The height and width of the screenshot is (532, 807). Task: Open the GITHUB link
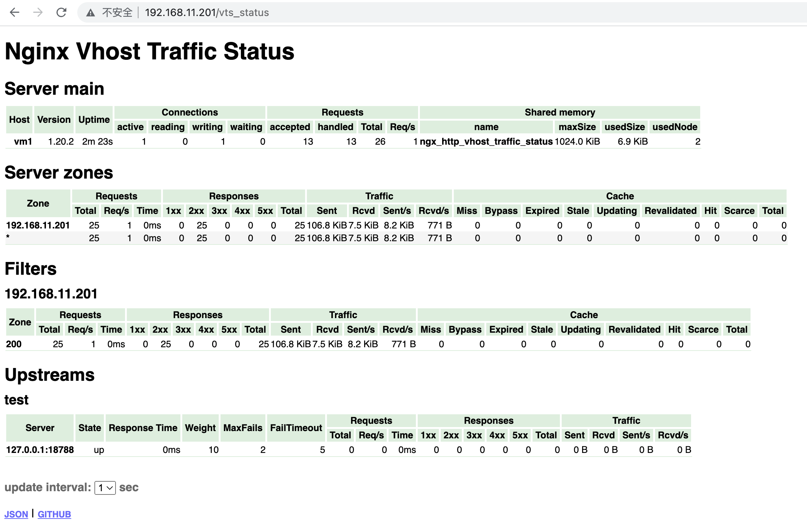[54, 514]
